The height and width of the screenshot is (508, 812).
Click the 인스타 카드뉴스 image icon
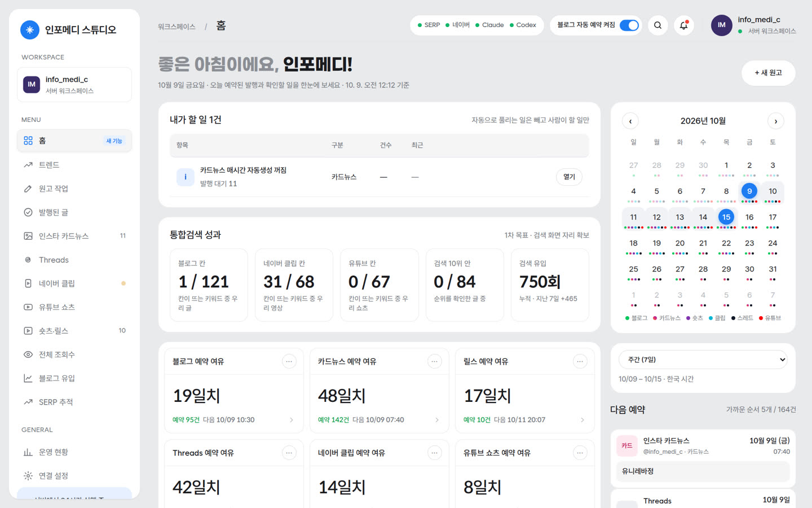(28, 236)
